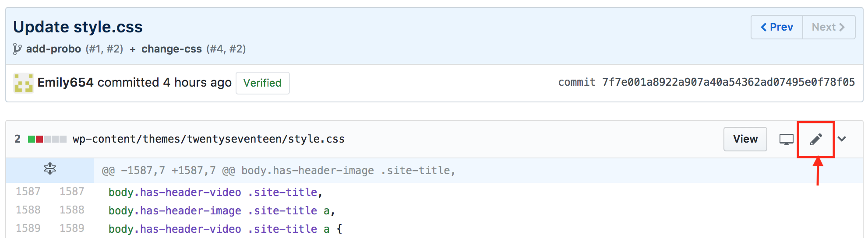Click the style.css file path
This screenshot has width=868, height=238.
click(x=208, y=139)
